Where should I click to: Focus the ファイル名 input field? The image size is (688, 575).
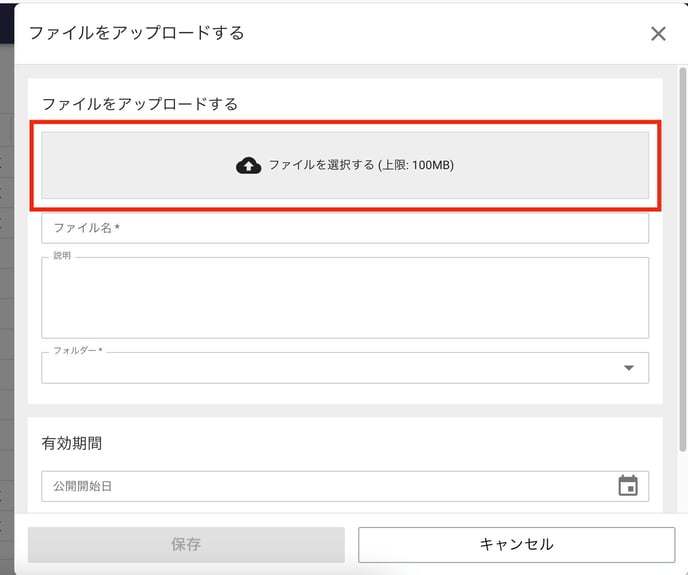(x=345, y=228)
